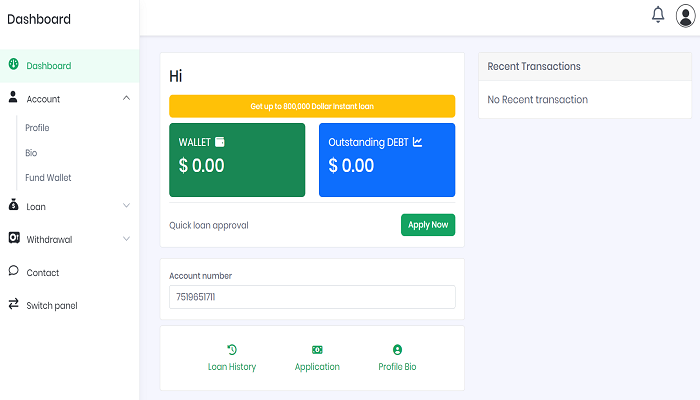The height and width of the screenshot is (400, 700).
Task: Go to Fund Wallet
Action: coord(48,178)
